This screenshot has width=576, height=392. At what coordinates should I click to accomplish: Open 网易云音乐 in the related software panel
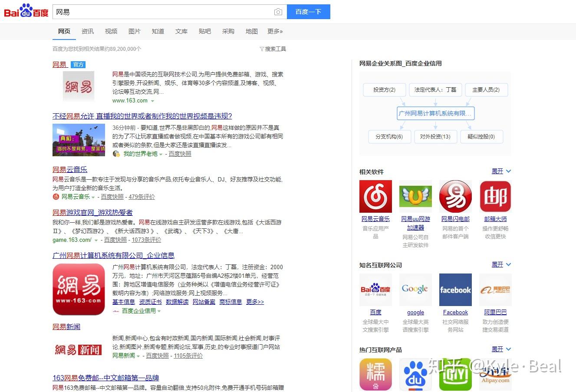(375, 196)
